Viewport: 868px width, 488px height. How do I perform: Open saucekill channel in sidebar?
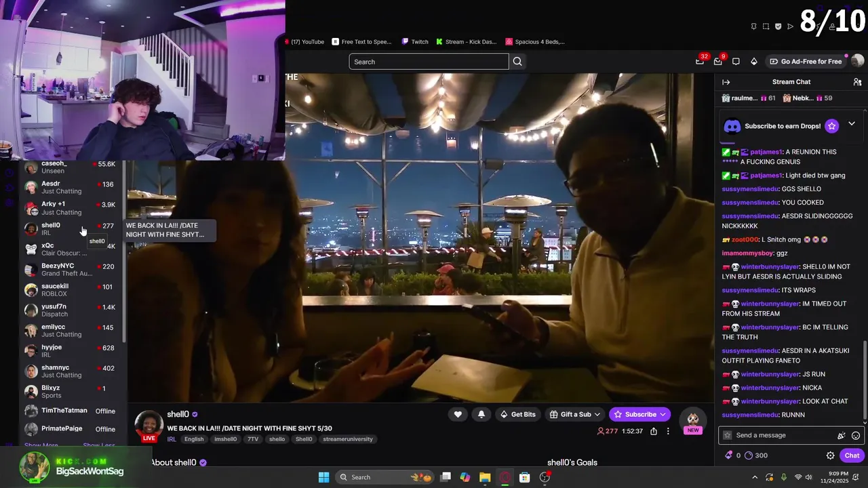(71, 289)
